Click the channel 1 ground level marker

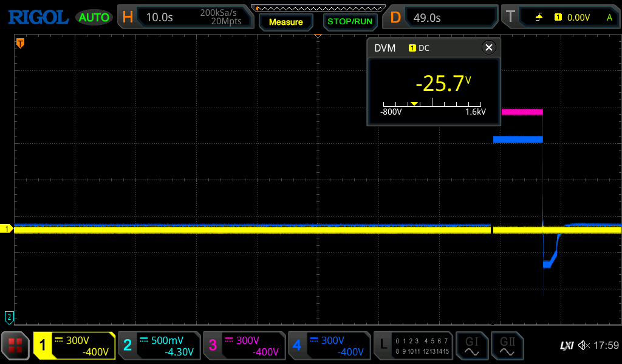click(8, 229)
